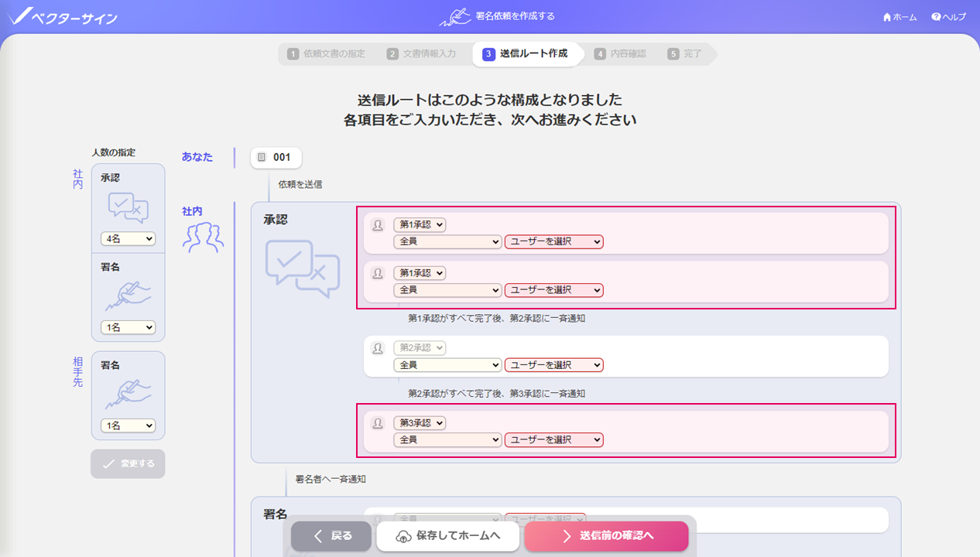
Task: Click 保存してホームへ button
Action: [x=447, y=536]
